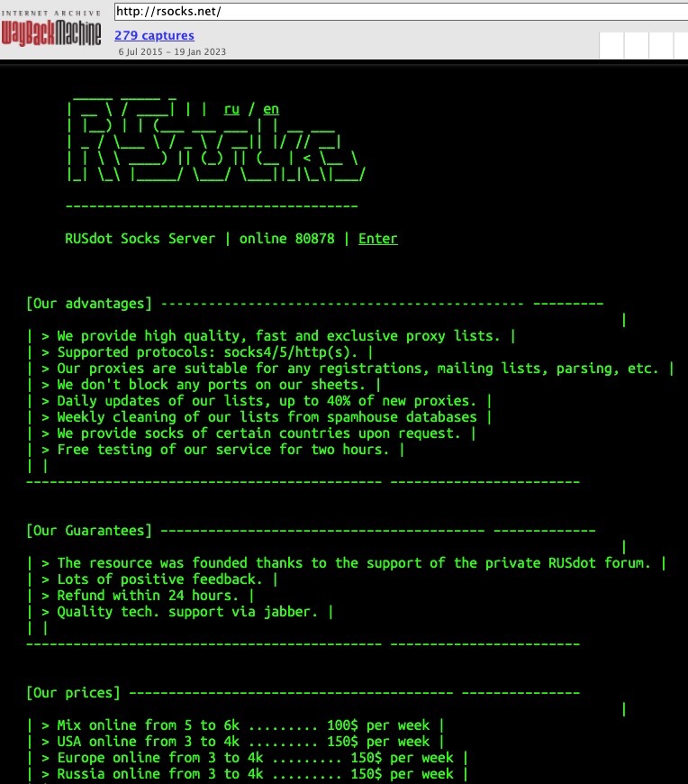
Task: Click the capture date range 6 Jul 2015 – 19 Jan 2023
Action: pos(172,51)
